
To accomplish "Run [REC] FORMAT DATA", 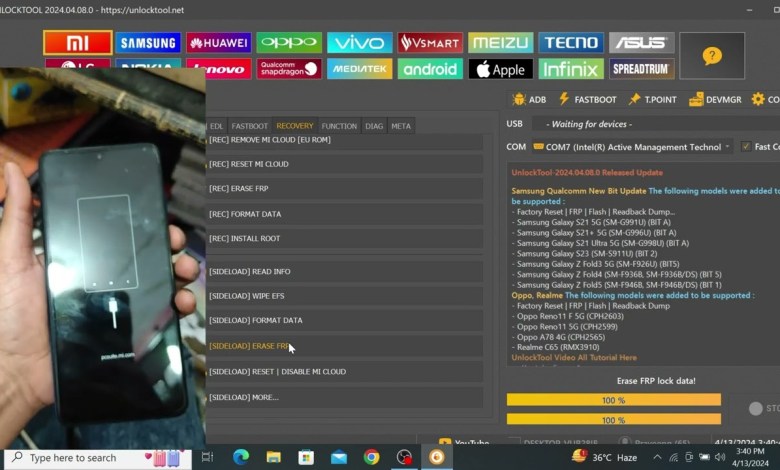I will (344, 214).
